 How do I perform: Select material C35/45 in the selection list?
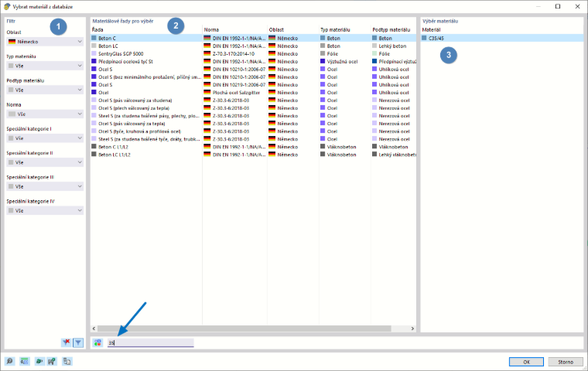[502, 38]
